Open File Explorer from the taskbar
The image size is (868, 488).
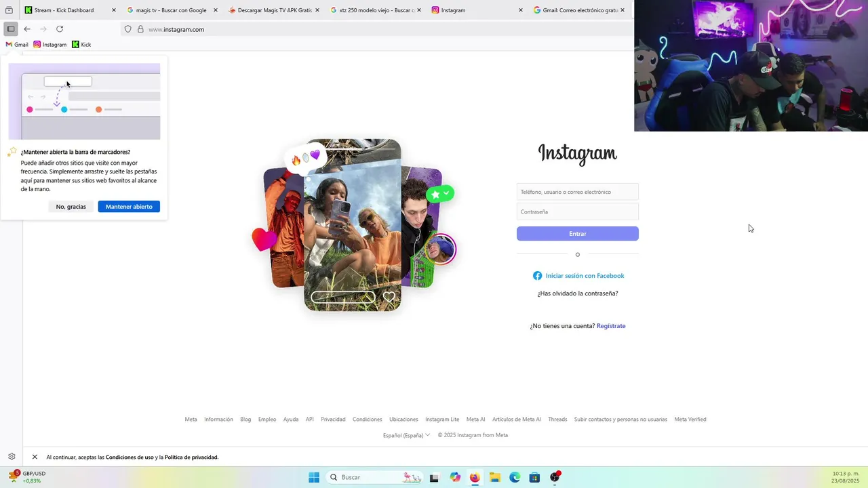point(494,477)
